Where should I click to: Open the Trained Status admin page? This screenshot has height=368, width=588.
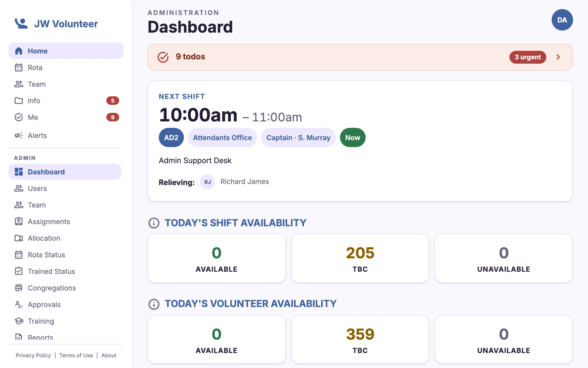[65, 271]
